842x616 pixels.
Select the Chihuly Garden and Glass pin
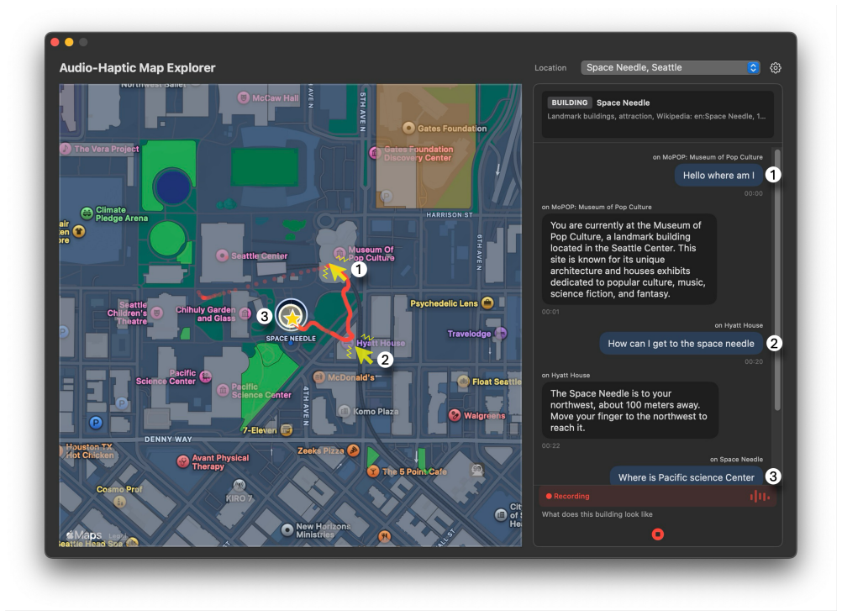point(245,313)
